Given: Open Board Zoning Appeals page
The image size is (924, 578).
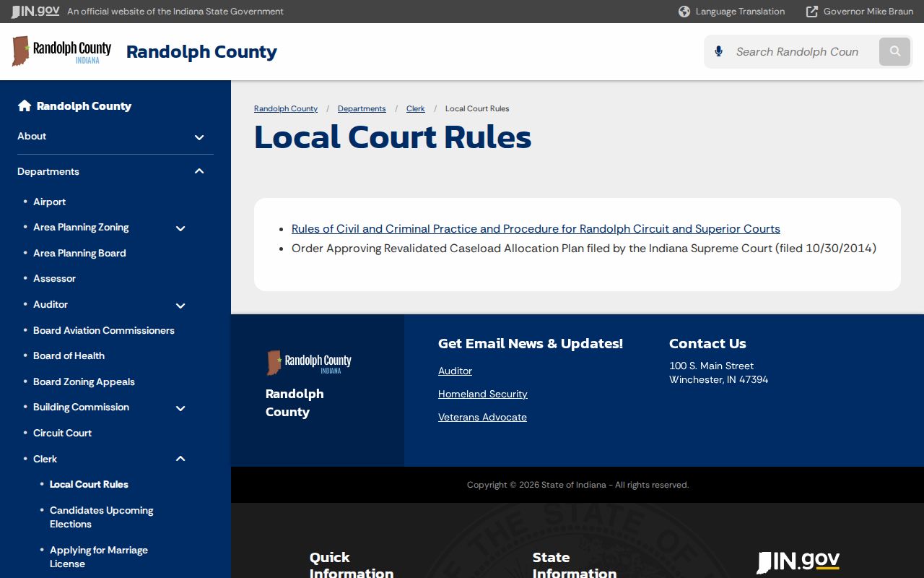Looking at the screenshot, I should (84, 381).
